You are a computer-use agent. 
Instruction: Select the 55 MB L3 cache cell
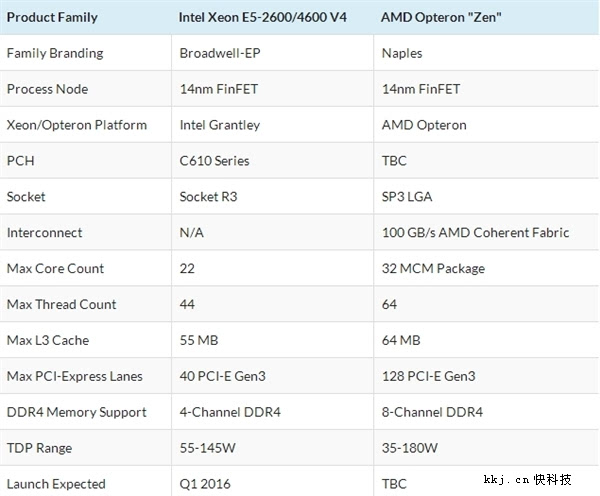(x=198, y=341)
